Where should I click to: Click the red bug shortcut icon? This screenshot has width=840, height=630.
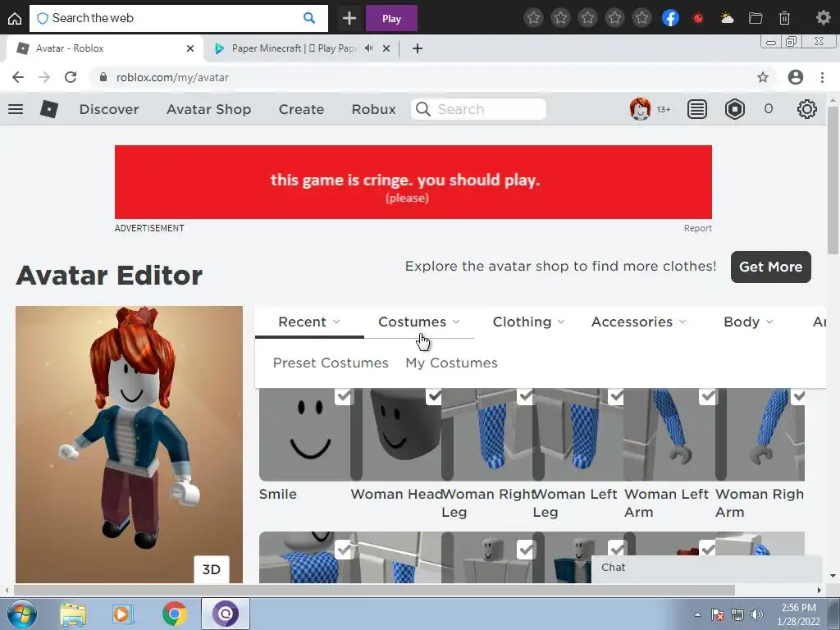697,19
